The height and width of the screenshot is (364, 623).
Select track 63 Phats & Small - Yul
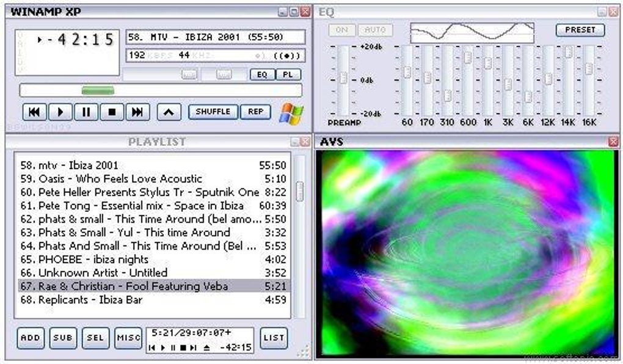coord(153,233)
